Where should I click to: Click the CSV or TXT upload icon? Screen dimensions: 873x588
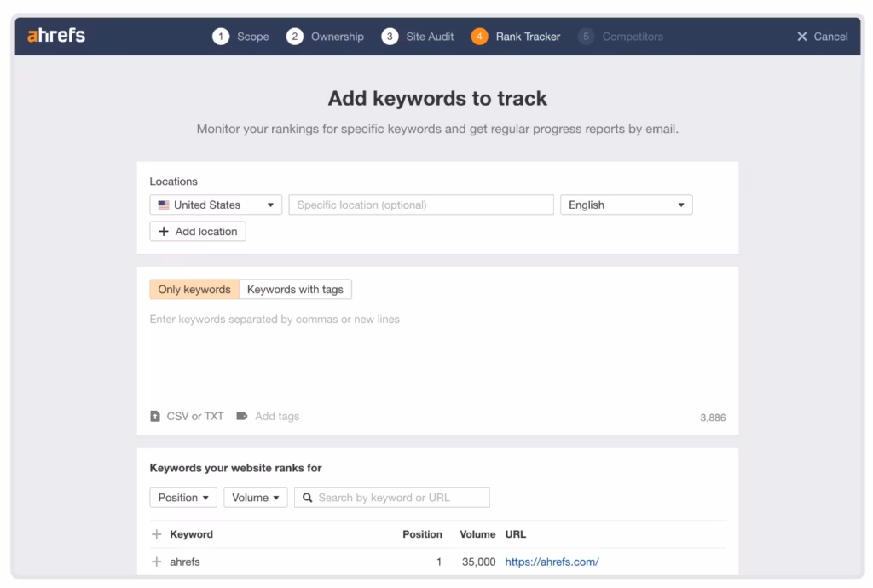(155, 416)
